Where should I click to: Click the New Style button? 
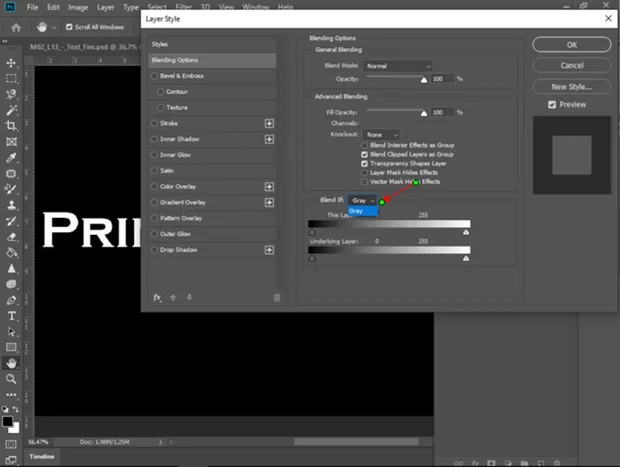tap(571, 86)
